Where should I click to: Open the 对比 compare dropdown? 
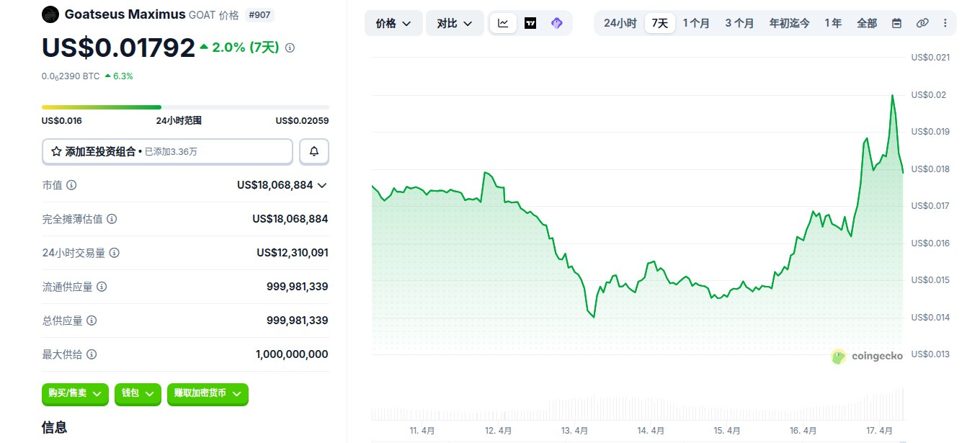click(455, 23)
